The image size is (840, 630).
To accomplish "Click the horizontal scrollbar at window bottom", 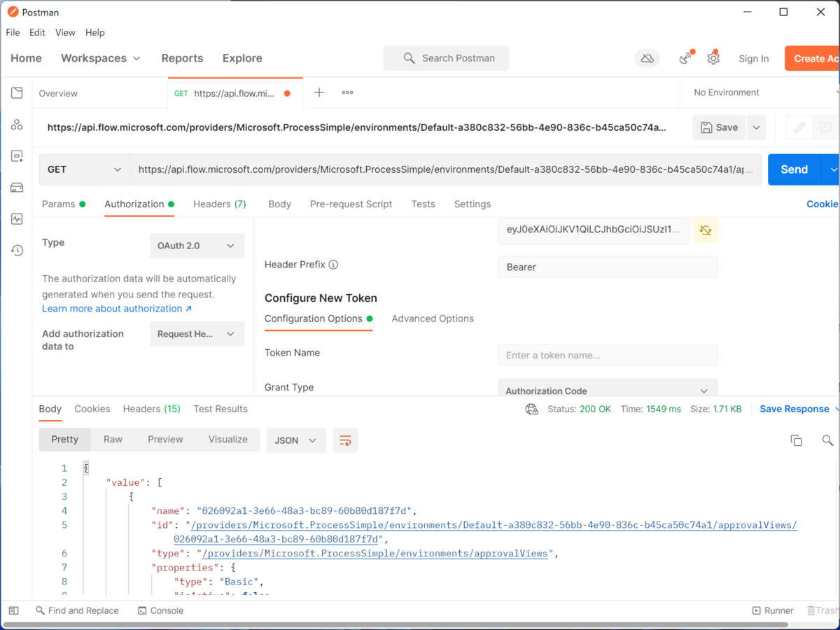I will click(x=396, y=624).
